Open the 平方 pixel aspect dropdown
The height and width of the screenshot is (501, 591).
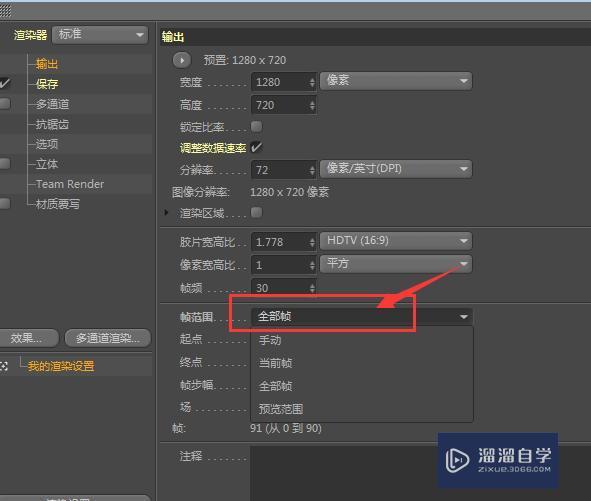point(396,264)
